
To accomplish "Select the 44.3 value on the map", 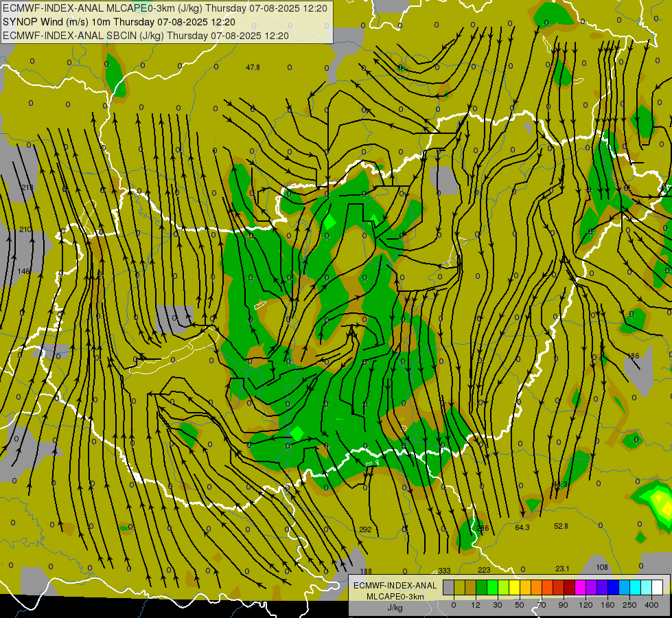I will pos(560,484).
